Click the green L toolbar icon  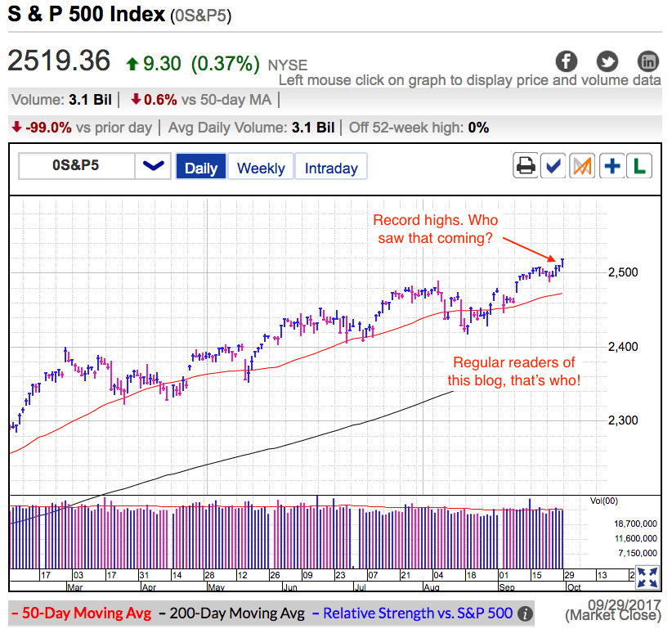pos(639,165)
